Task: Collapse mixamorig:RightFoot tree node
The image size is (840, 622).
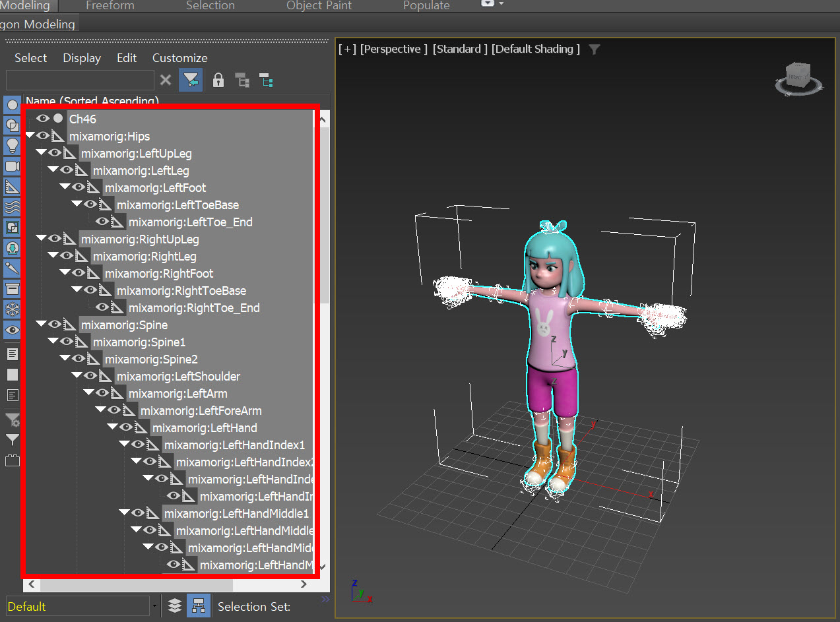Action: (x=65, y=272)
